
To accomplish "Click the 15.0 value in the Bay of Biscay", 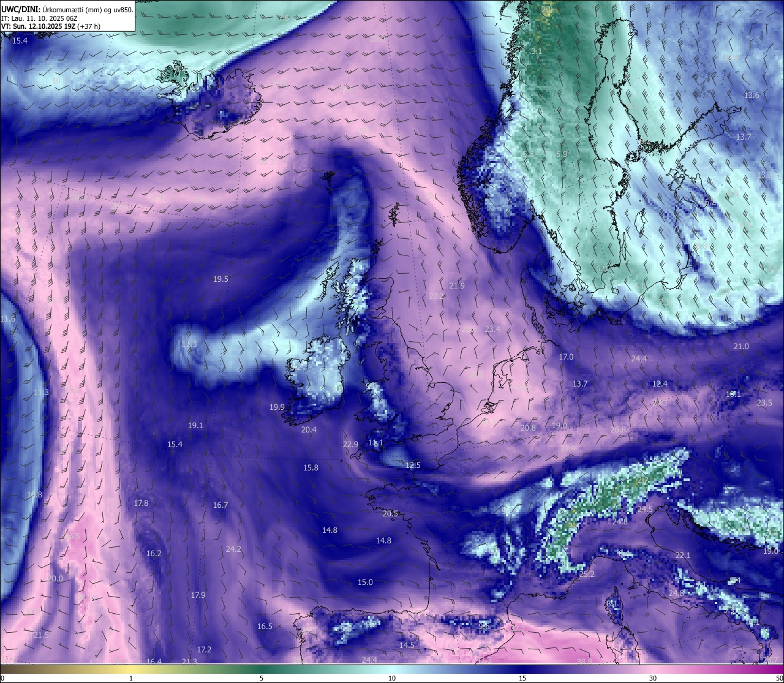I will [x=365, y=582].
